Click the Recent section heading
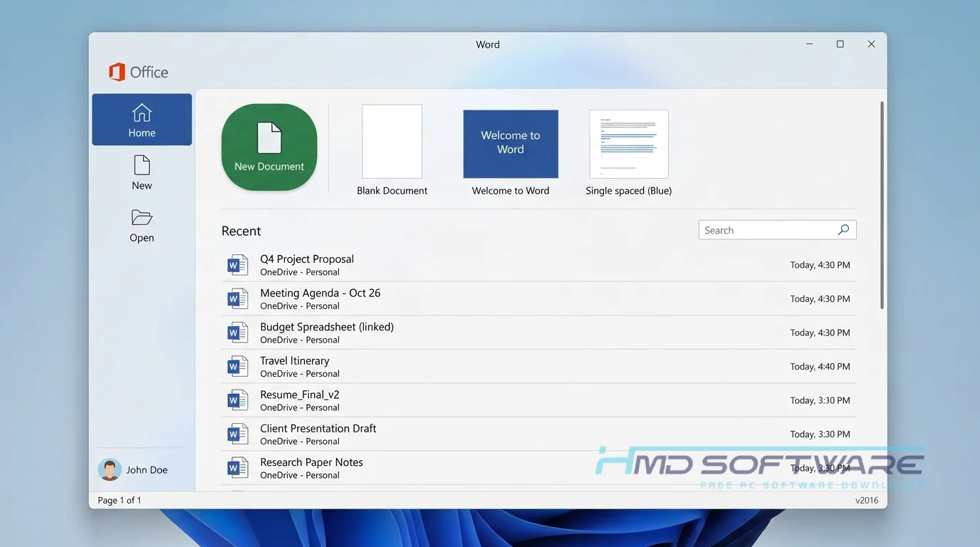 coord(241,231)
